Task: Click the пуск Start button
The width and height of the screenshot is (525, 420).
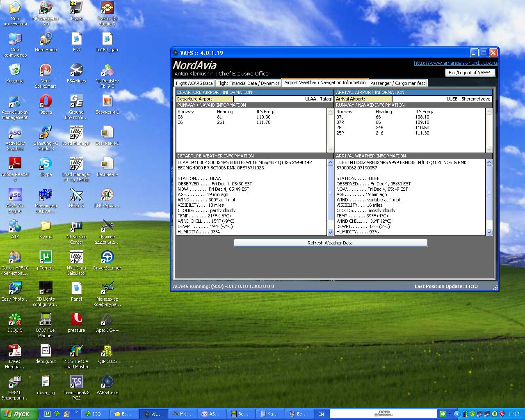Action: (x=19, y=414)
